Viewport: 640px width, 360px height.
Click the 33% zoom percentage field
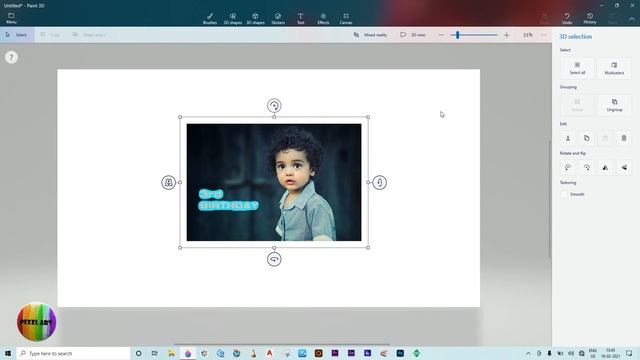[x=527, y=35]
